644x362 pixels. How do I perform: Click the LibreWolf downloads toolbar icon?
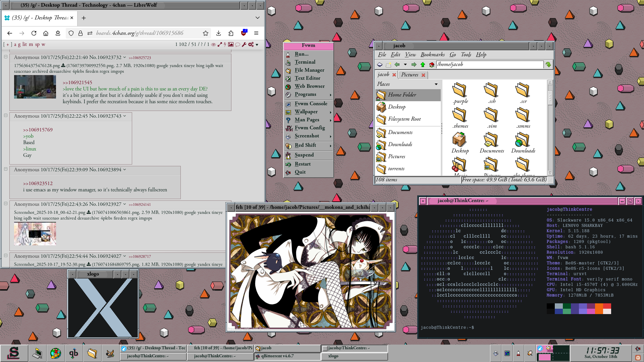pos(218,33)
